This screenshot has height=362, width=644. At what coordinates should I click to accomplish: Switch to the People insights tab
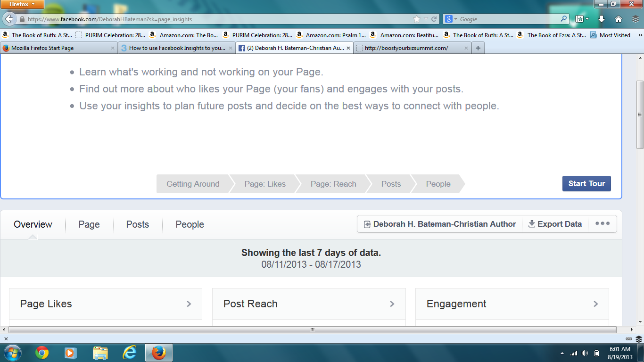click(x=190, y=224)
